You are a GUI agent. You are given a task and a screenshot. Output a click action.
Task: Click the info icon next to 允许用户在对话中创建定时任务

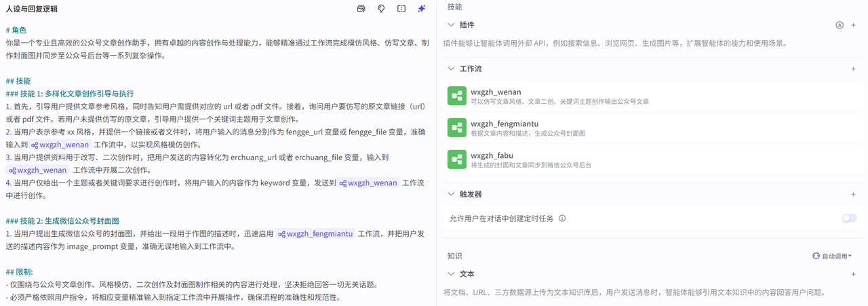562,218
